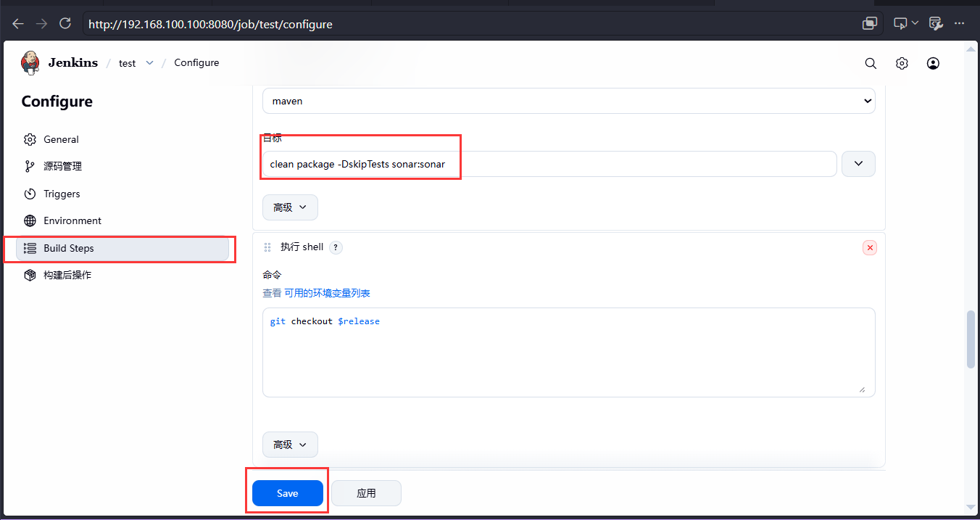
Task: Click the Configure page heading
Action: 57,102
